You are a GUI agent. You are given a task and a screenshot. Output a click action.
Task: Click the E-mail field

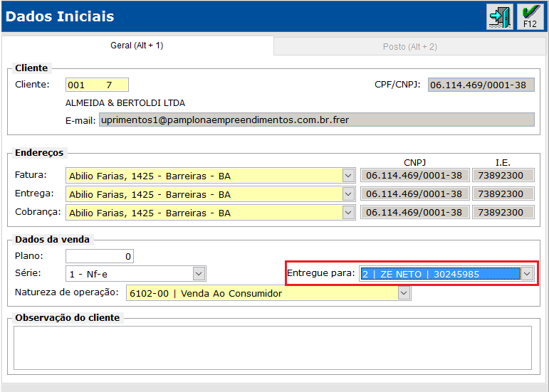point(317,120)
